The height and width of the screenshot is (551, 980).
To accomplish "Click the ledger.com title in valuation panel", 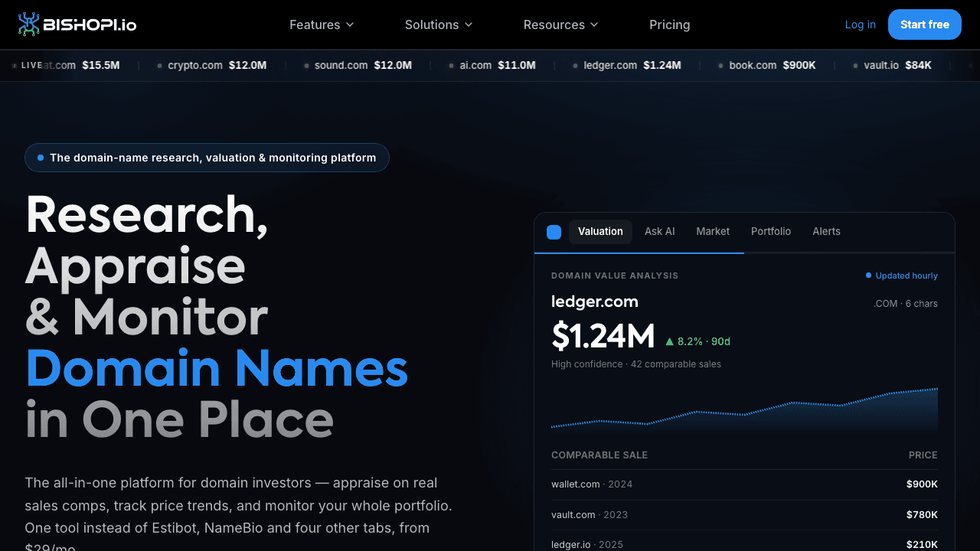I will pyautogui.click(x=595, y=302).
